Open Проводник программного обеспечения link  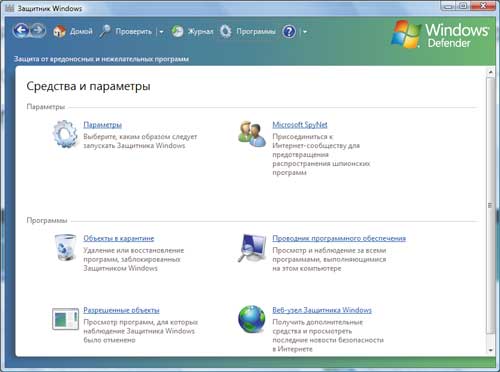click(x=339, y=238)
